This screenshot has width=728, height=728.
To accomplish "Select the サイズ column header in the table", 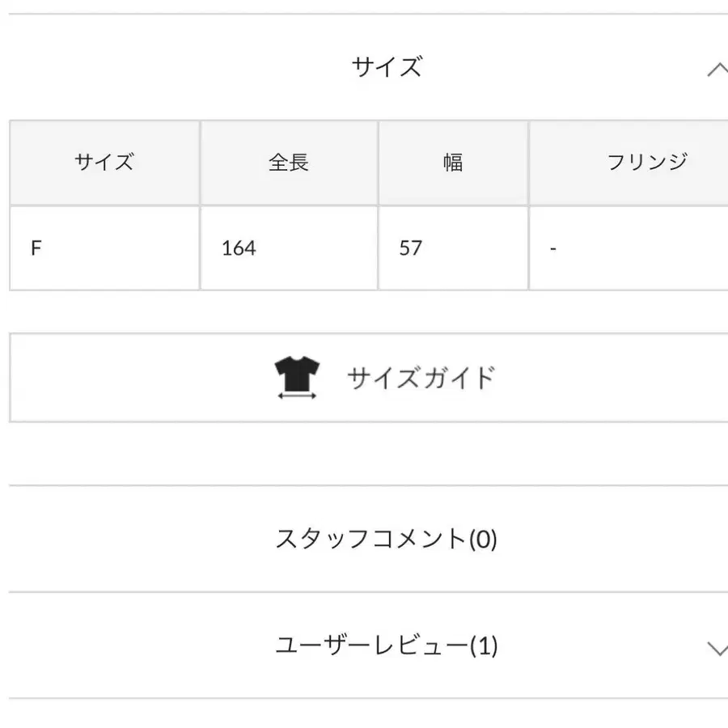I will [x=104, y=163].
